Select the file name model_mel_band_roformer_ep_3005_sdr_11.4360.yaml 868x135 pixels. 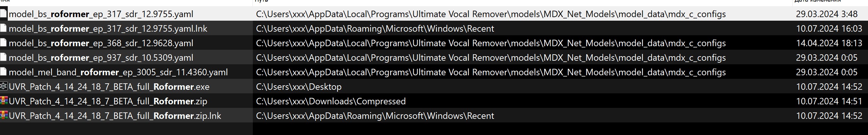[118, 72]
